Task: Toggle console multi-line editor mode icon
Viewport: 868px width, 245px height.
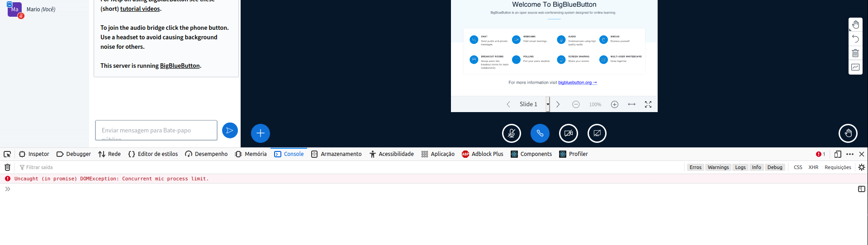Action: coord(861,189)
